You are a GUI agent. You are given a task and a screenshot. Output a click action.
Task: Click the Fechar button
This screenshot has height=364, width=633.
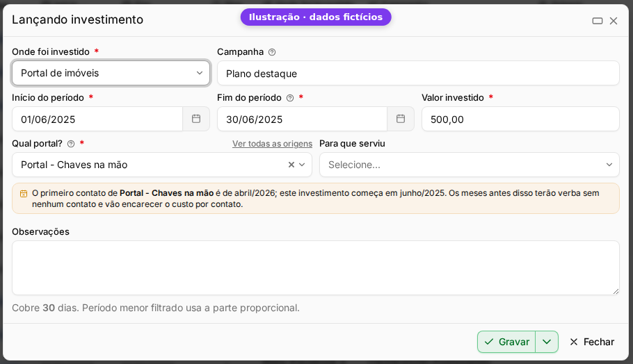(592, 342)
